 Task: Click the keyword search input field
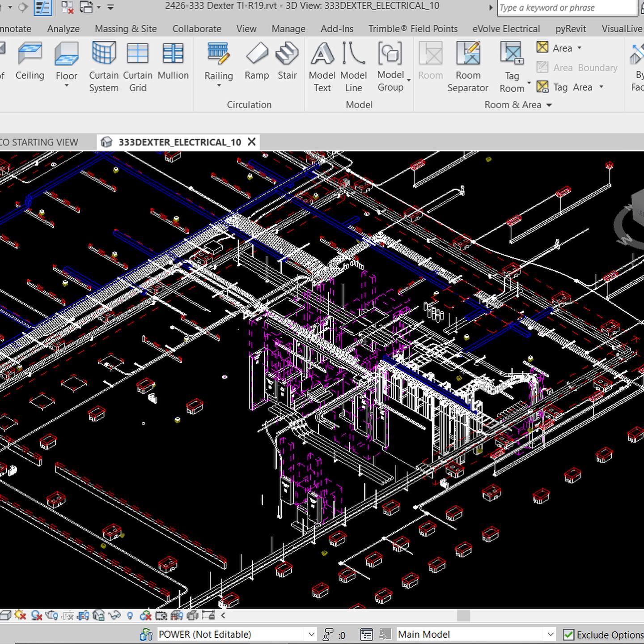pyautogui.click(x=567, y=8)
